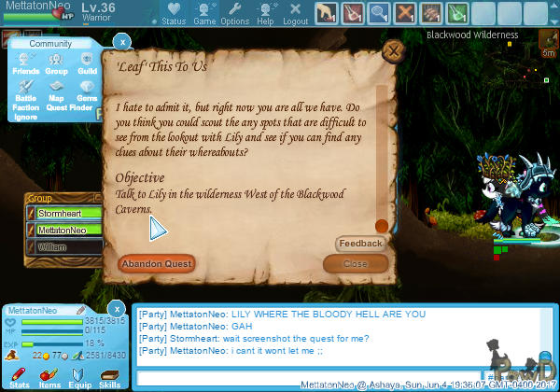Close the Community panel with X button
Screen dimensions: 560x392
(122, 42)
